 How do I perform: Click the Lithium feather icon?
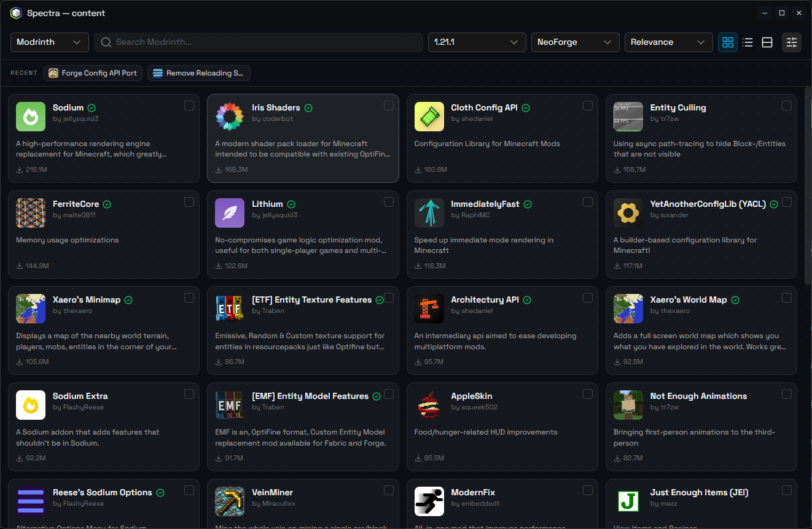230,213
